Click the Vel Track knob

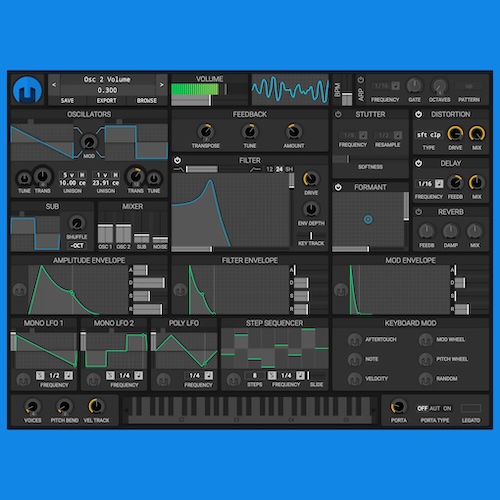pyautogui.click(x=96, y=406)
